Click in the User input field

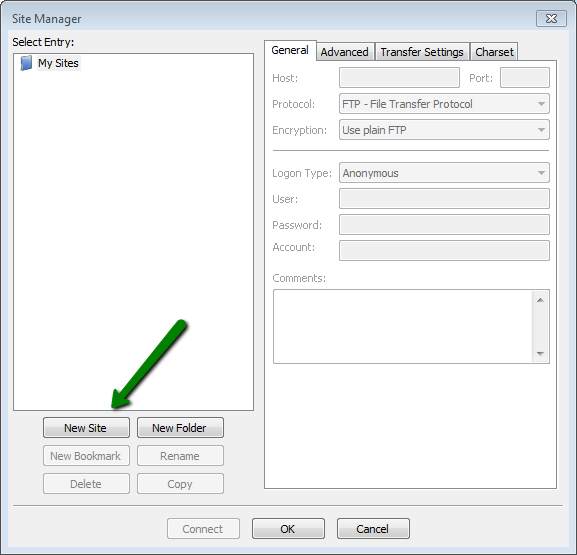(444, 199)
